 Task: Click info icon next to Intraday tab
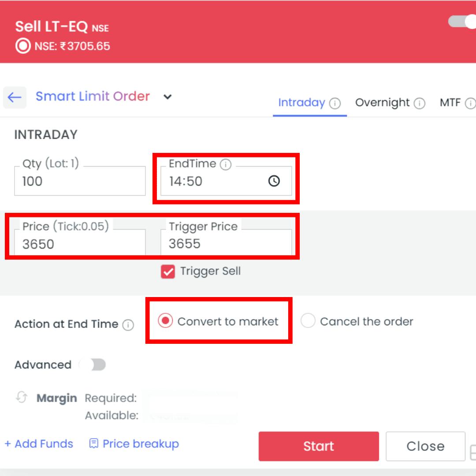tap(335, 104)
